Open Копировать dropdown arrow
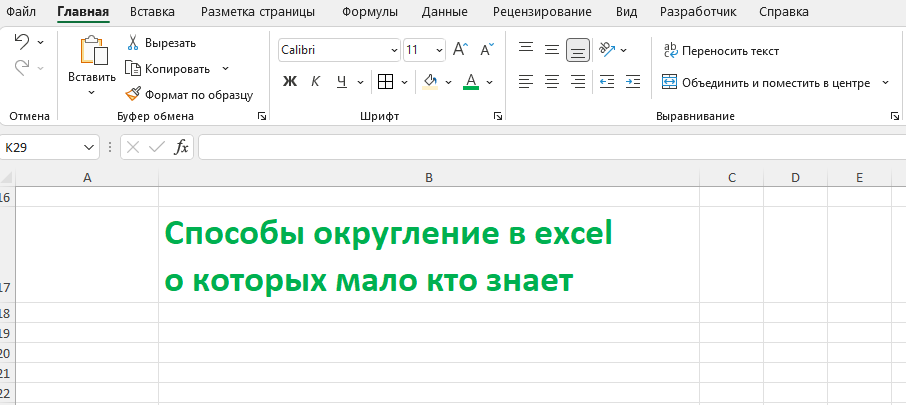906x405 pixels. tap(225, 69)
